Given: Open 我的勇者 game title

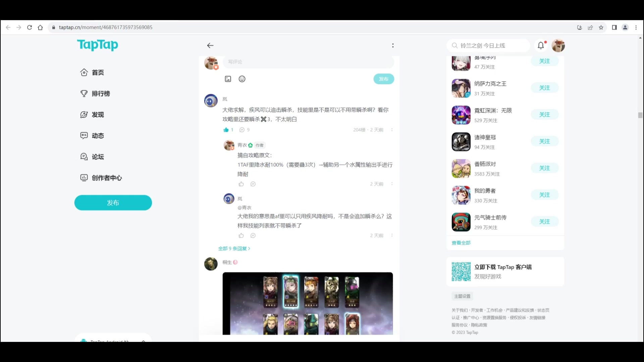Looking at the screenshot, I should tap(485, 191).
